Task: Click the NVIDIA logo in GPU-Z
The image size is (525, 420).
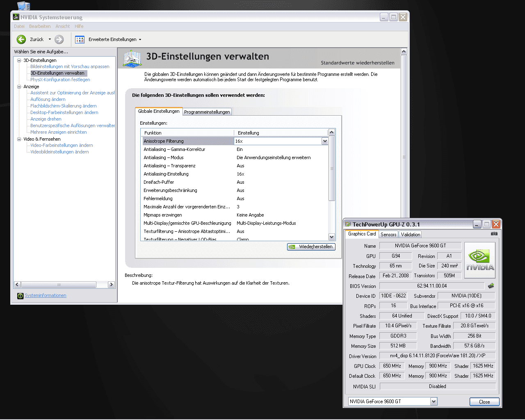Action: [x=480, y=261]
